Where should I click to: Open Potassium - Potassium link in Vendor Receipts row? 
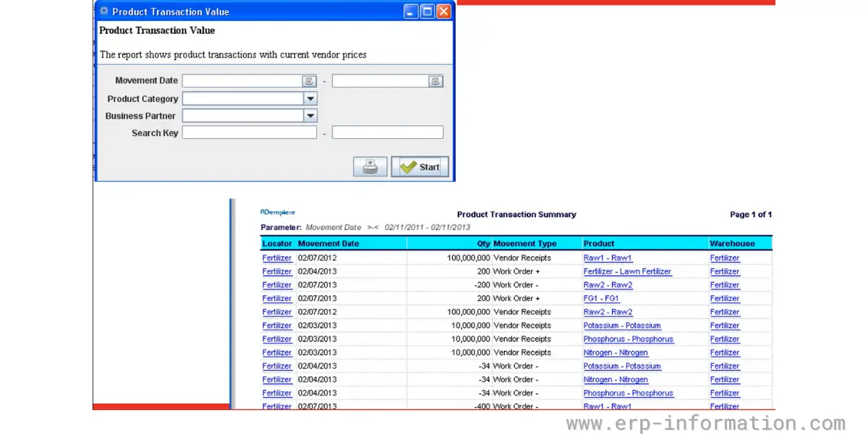click(622, 325)
